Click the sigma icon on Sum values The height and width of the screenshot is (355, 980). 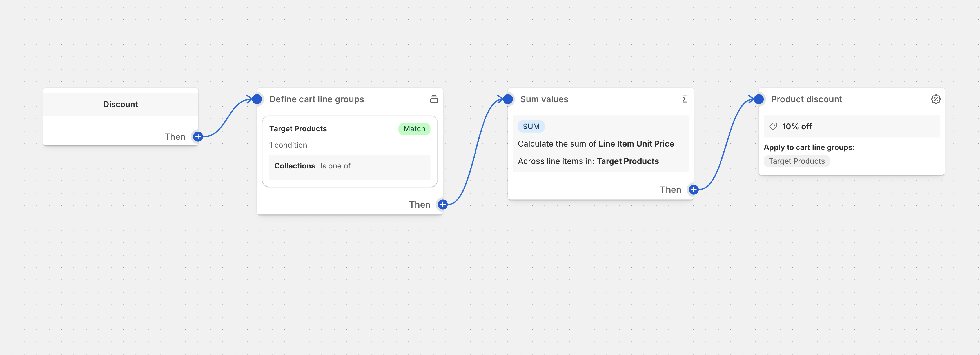click(x=684, y=99)
